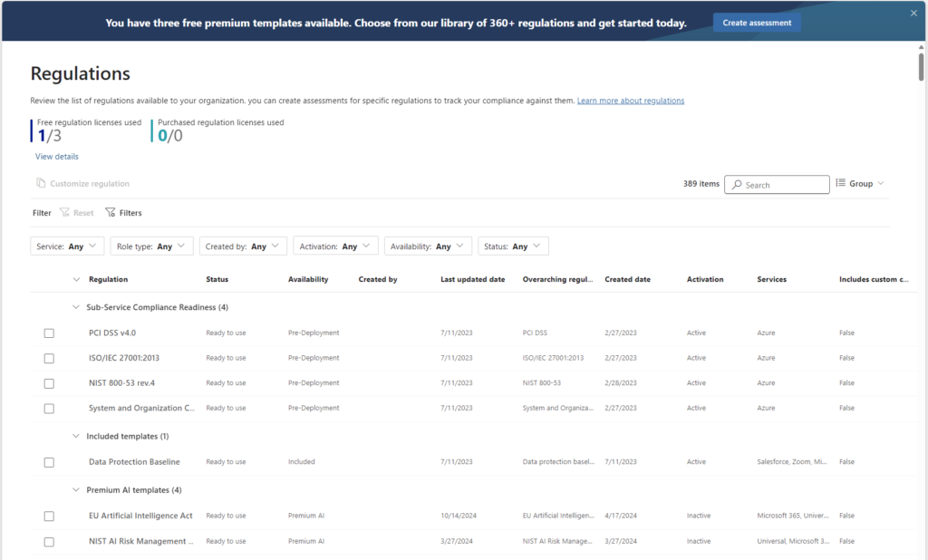Open the Availability filter dropdown
928x560 pixels.
(x=428, y=246)
